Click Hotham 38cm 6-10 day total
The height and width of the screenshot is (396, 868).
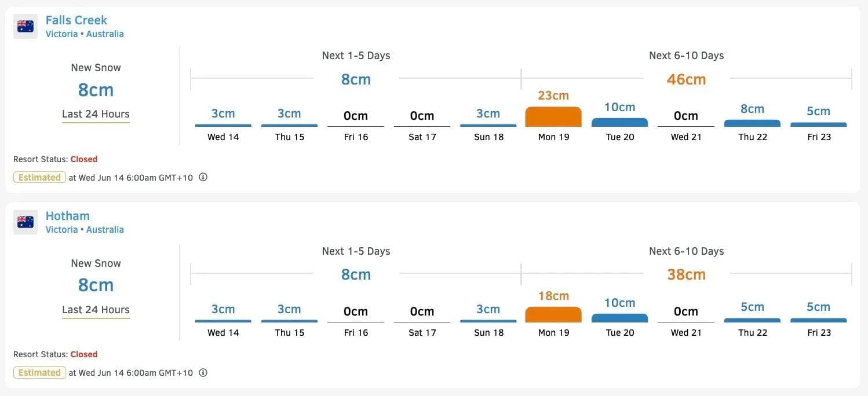(686, 274)
